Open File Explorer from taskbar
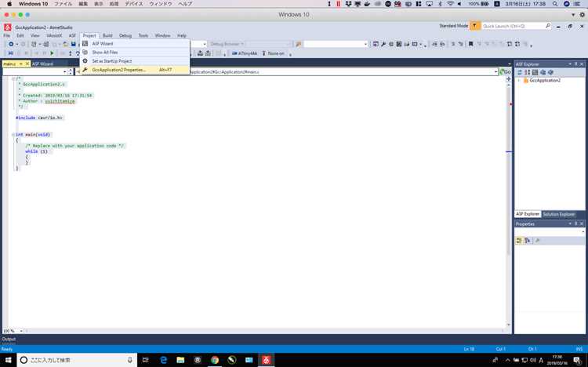The width and height of the screenshot is (588, 367). pyautogui.click(x=180, y=360)
